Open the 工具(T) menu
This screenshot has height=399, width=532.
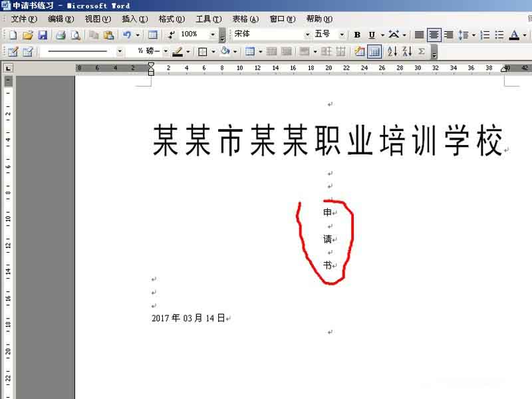pos(209,19)
